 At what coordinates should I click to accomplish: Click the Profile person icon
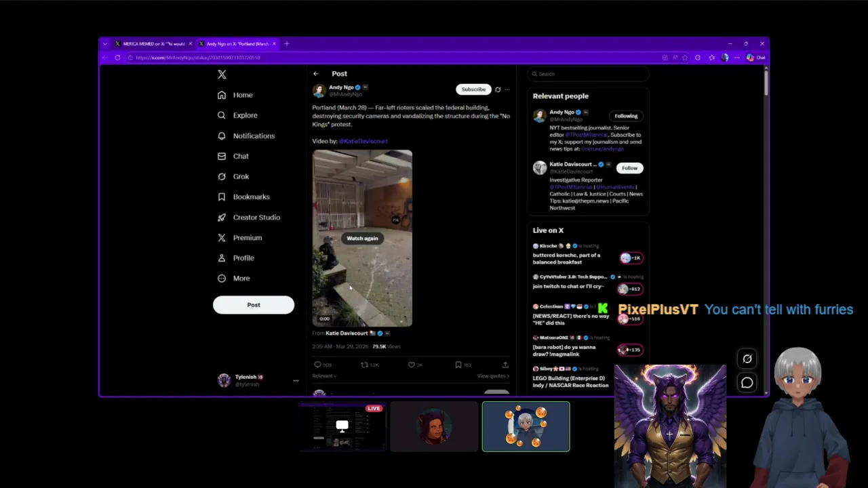[222, 258]
